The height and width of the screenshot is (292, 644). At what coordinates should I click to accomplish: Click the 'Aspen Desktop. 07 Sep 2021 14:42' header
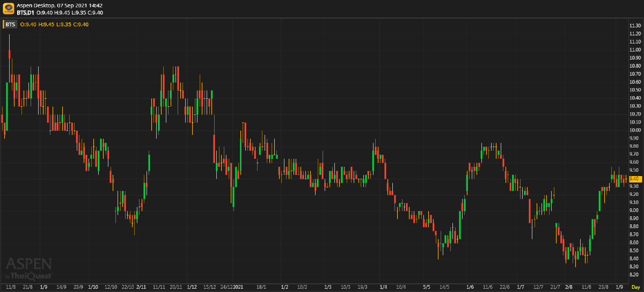pos(60,5)
